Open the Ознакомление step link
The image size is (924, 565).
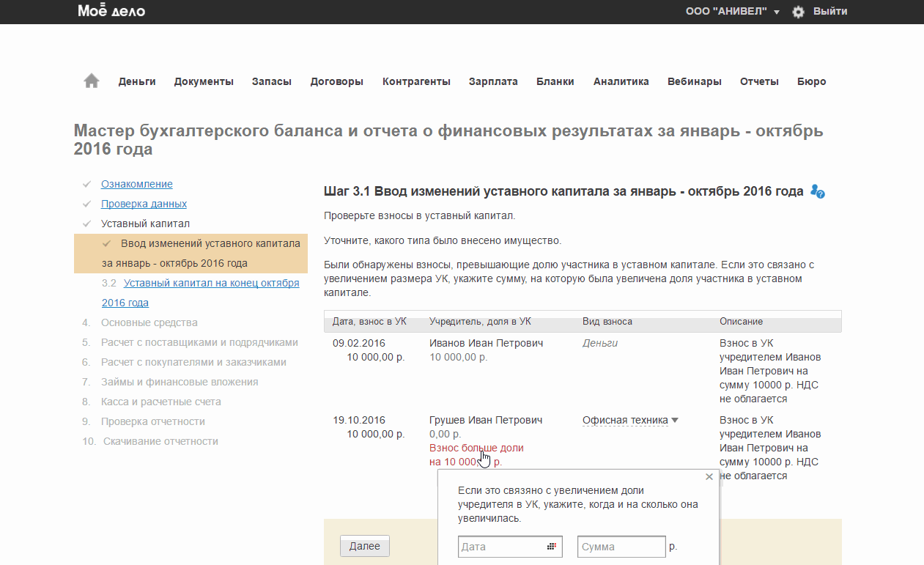[x=137, y=184]
